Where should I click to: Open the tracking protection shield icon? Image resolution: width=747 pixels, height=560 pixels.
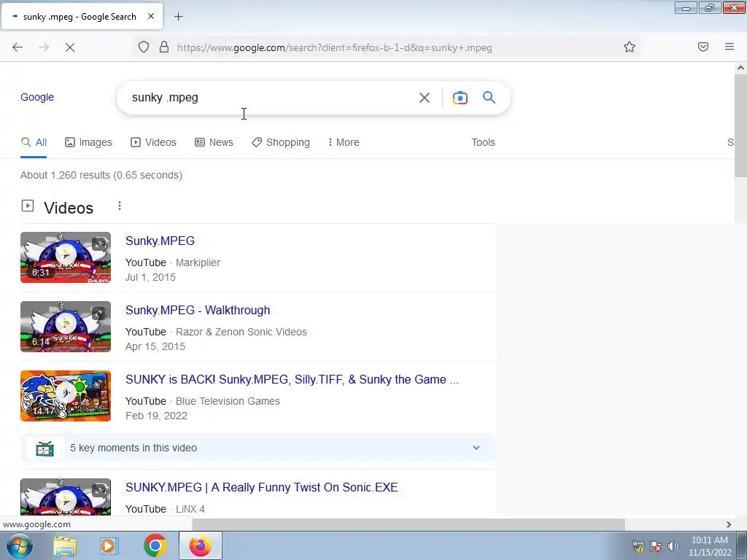[144, 47]
